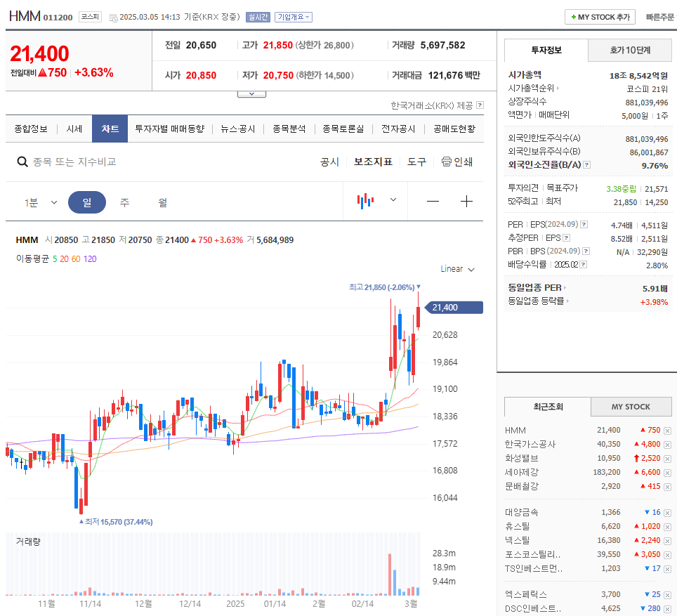Screen dimensions: 677x616
Task: Switch to the 호가 10단계 tab
Action: 630,50
